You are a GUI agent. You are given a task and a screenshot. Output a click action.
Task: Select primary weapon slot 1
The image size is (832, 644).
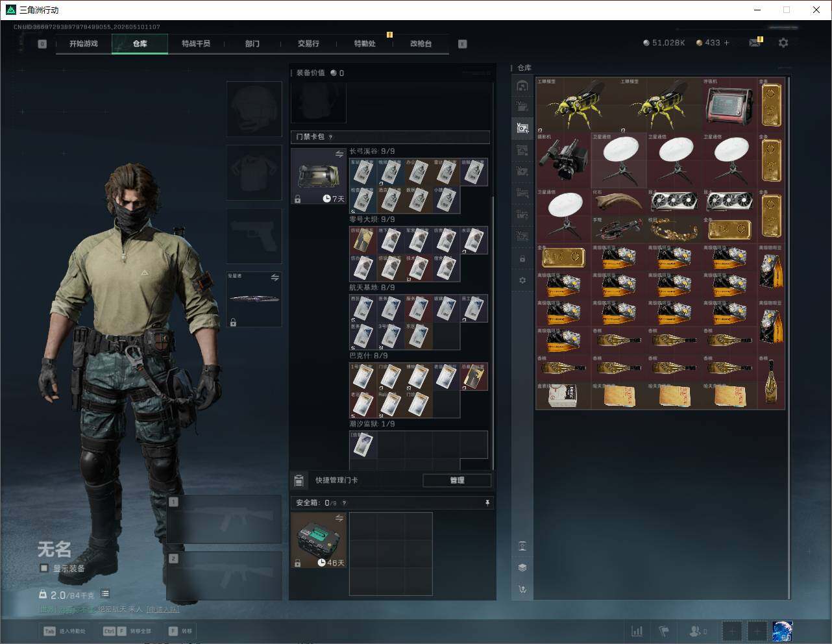point(225,519)
